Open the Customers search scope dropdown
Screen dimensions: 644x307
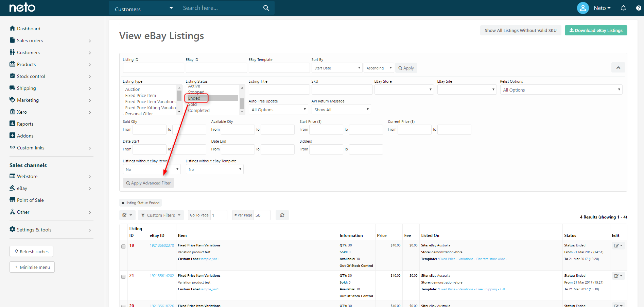[x=144, y=8]
